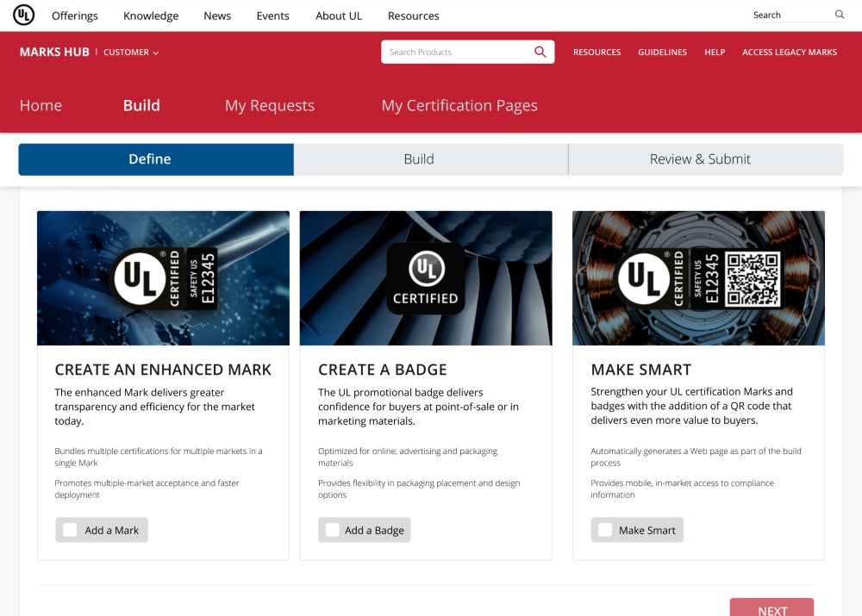Open the Offerings menu
Image resolution: width=862 pixels, height=616 pixels.
coord(75,16)
